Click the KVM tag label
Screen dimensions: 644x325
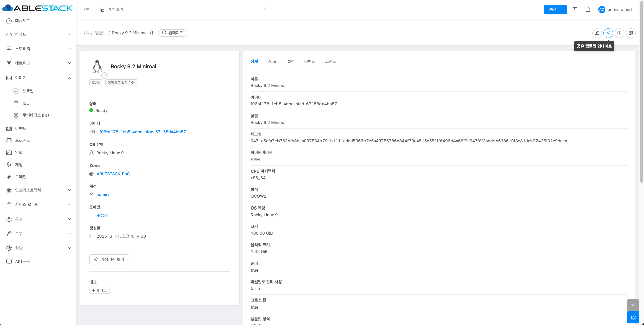[x=96, y=83]
